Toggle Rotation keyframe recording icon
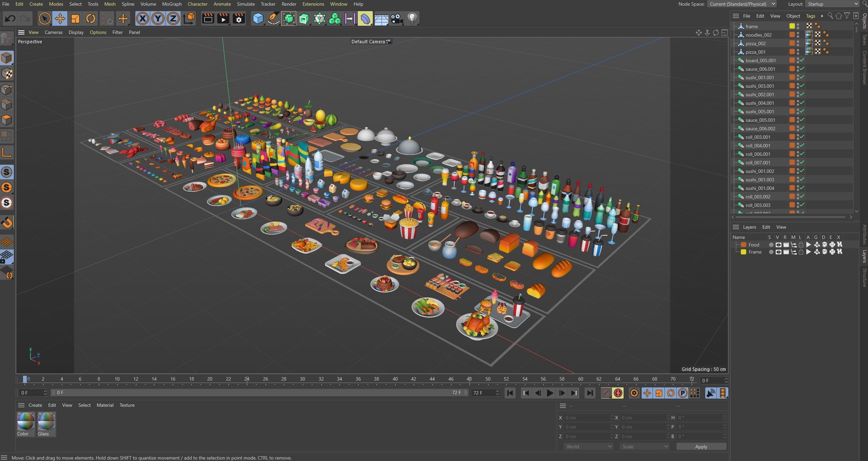The image size is (868, 461). coord(671,393)
